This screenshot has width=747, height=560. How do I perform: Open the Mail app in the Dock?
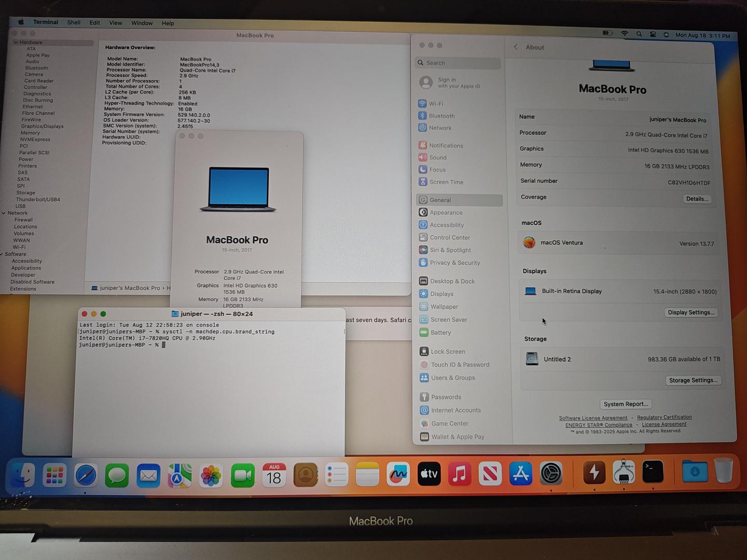(148, 475)
